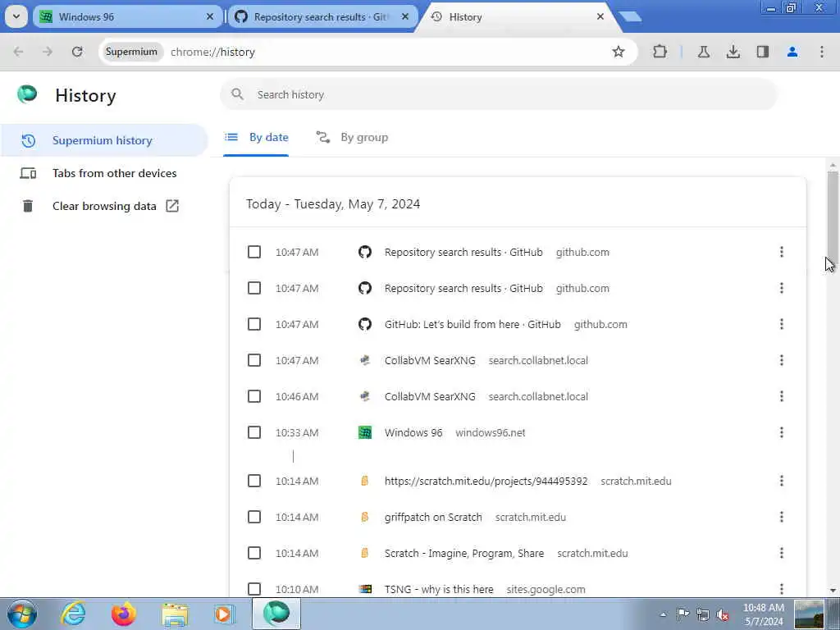Click the Supermium site info chip

(x=132, y=52)
